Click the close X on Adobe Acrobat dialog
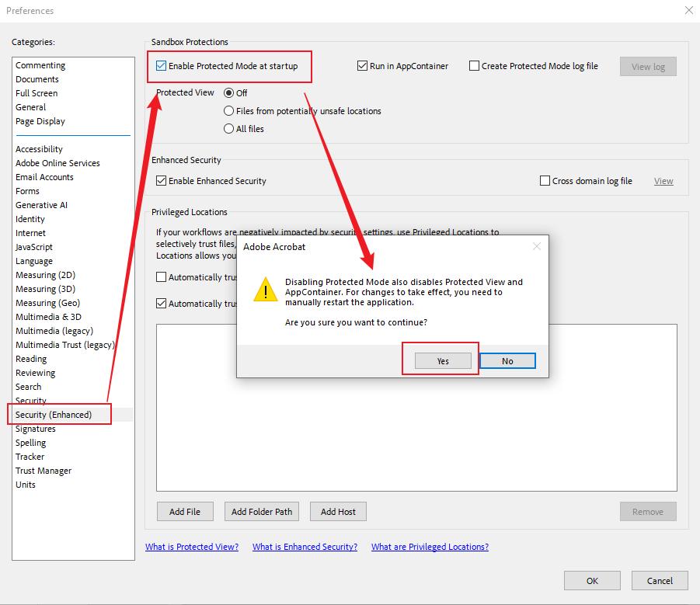This screenshot has height=605, width=700. pos(536,246)
